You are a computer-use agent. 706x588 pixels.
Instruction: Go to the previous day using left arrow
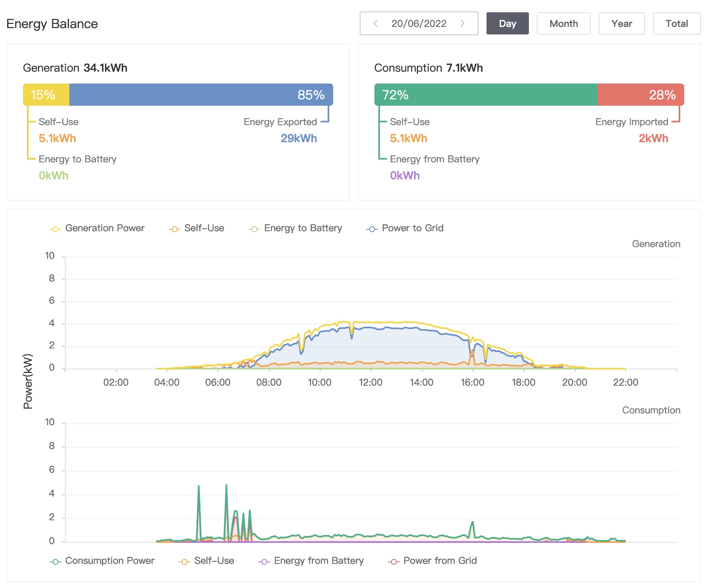click(375, 23)
